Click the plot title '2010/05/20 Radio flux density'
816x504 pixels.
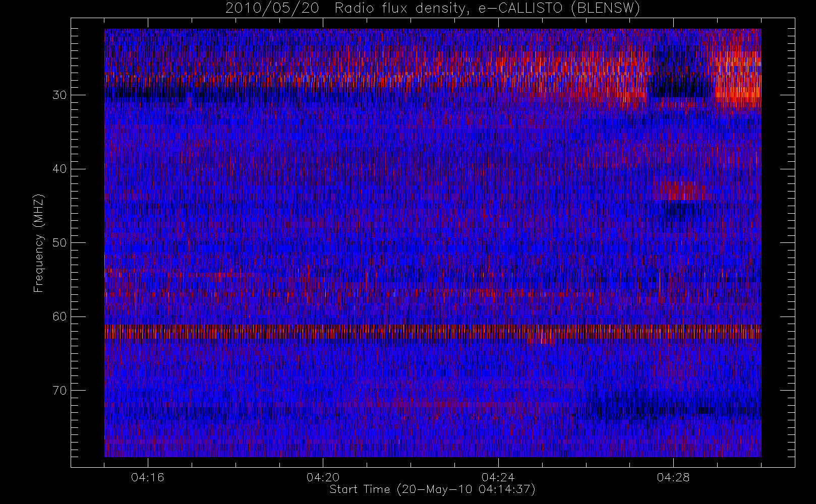click(x=432, y=9)
